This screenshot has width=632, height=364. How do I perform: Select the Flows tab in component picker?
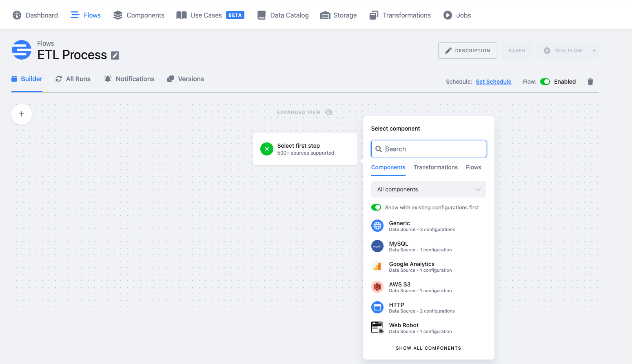(x=474, y=167)
